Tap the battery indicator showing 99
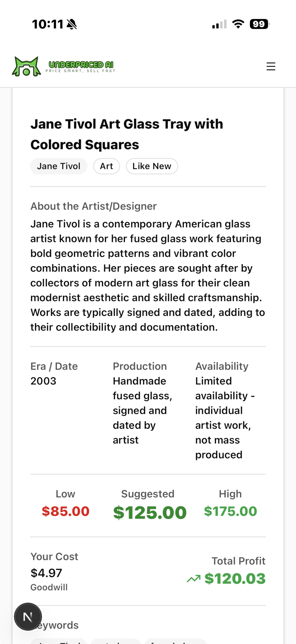The height and width of the screenshot is (644, 296). 260,24
